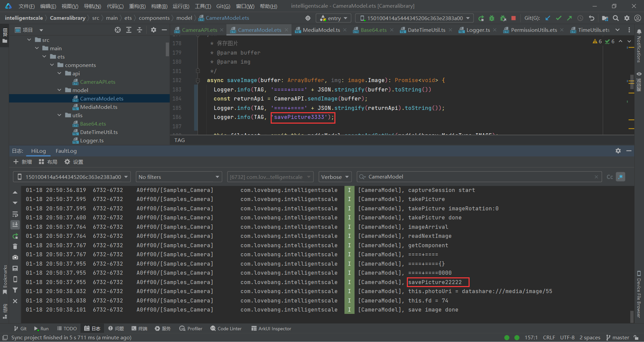Open Device File Browser side panel
The image size is (644, 342).
coord(639,294)
